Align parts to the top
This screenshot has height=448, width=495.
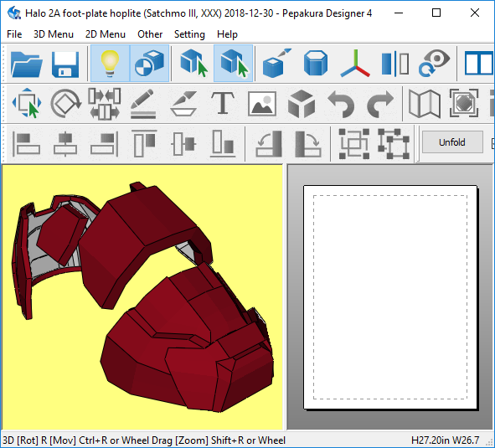click(x=144, y=144)
